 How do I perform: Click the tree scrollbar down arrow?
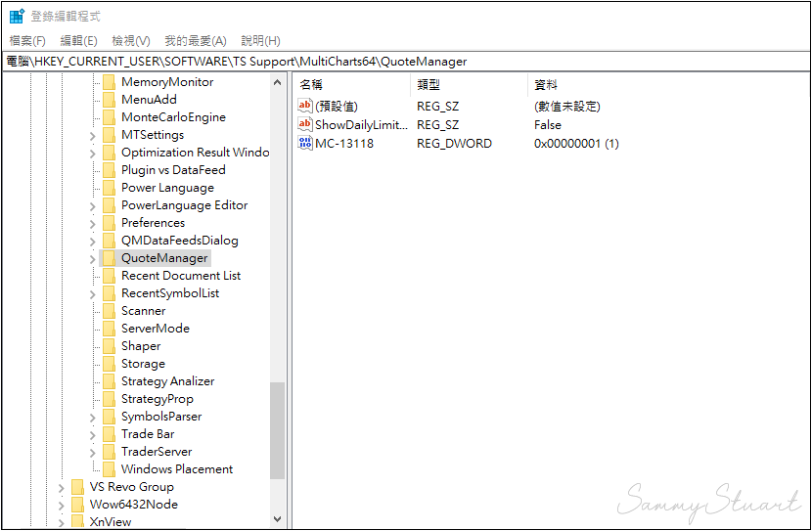tap(277, 519)
